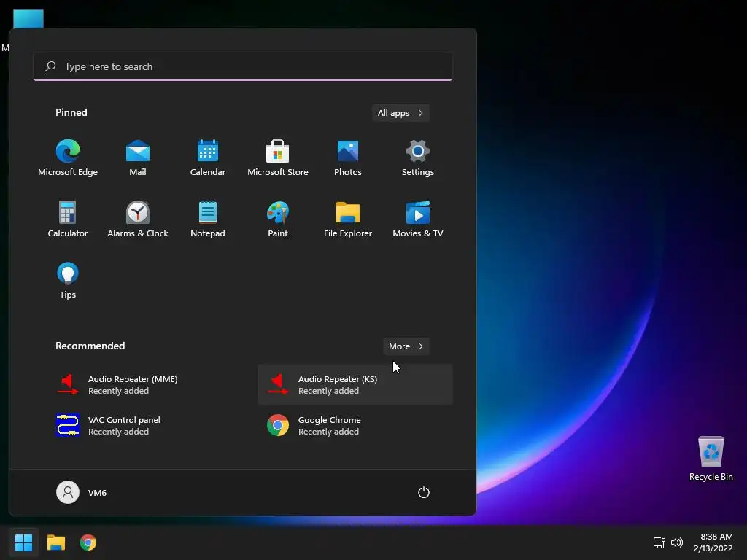Open the VM6 user account menu
The width and height of the screenshot is (747, 560).
click(x=82, y=492)
